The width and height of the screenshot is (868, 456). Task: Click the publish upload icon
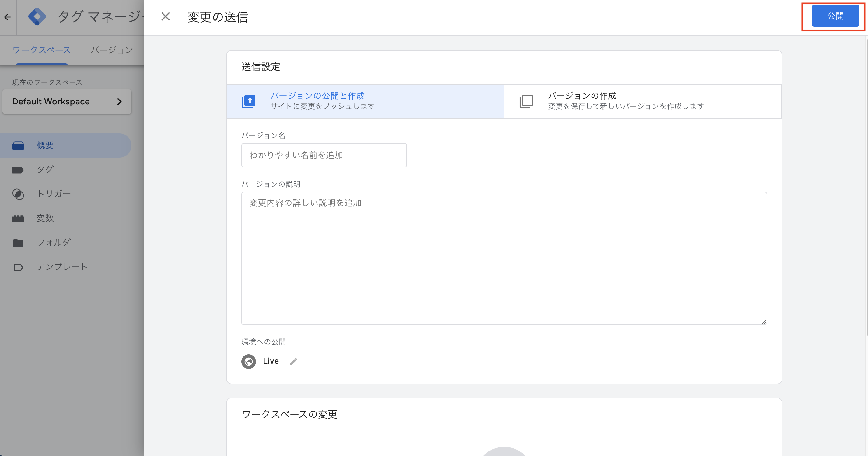point(249,101)
